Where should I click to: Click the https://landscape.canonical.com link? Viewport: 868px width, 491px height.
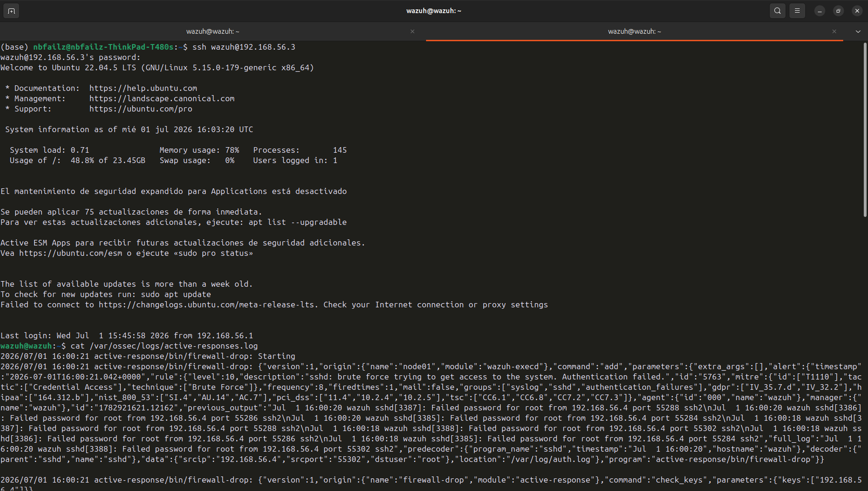(162, 98)
